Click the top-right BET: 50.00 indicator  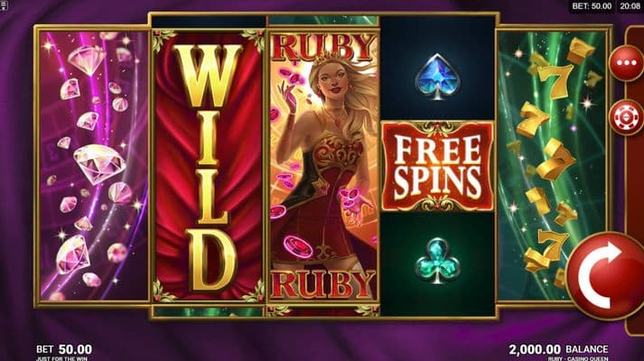[x=592, y=6]
